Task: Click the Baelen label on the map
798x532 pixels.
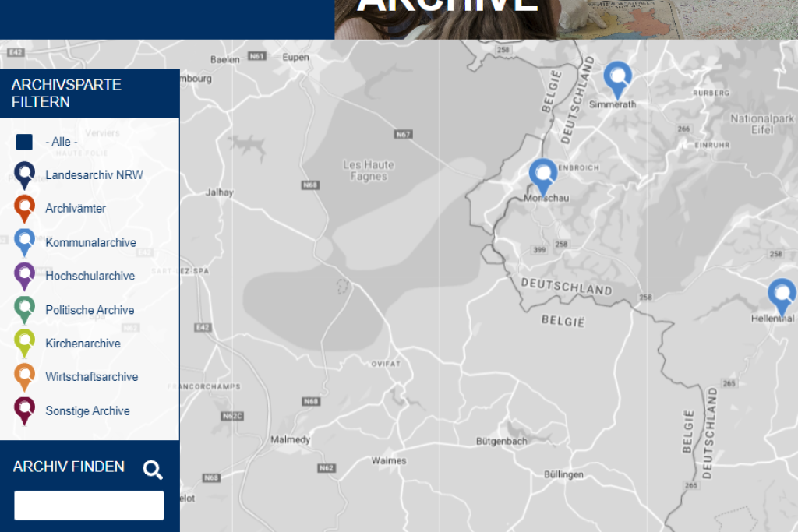Action: [225, 59]
